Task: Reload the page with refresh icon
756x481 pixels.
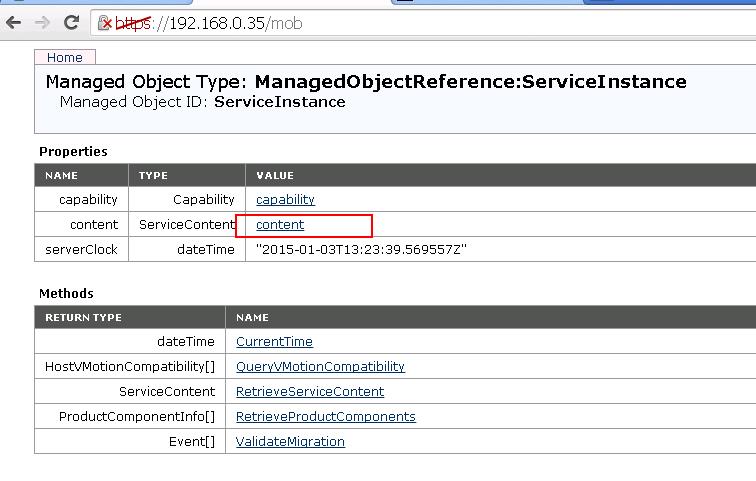Action: pyautogui.click(x=71, y=22)
